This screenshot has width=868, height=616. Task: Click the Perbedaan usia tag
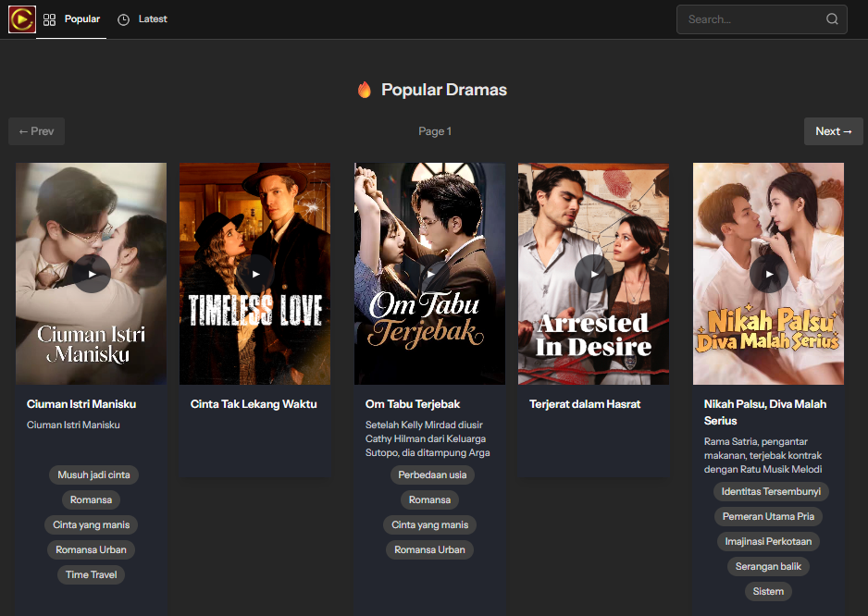(432, 474)
